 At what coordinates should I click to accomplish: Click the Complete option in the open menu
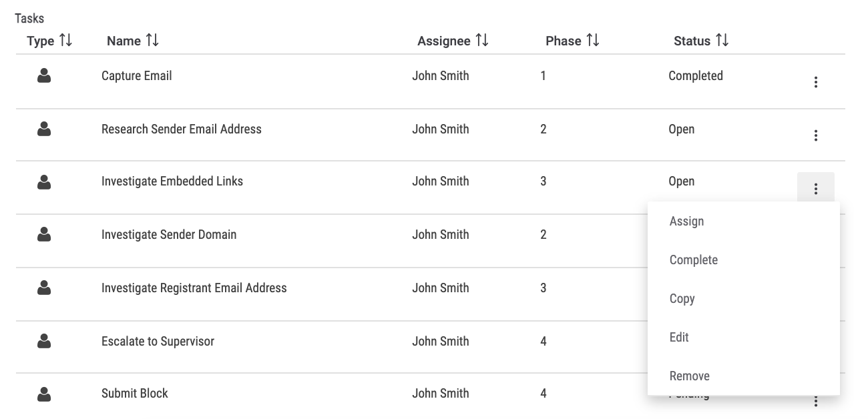(x=694, y=260)
